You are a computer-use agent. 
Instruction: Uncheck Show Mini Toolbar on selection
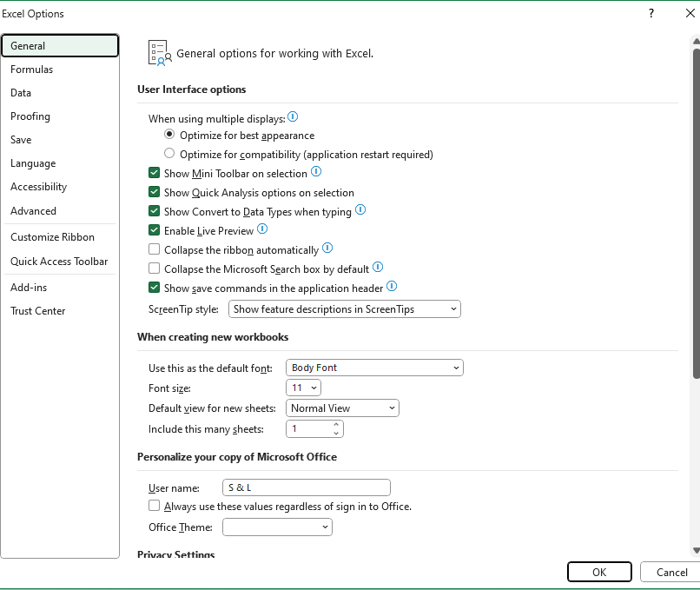[x=154, y=172]
